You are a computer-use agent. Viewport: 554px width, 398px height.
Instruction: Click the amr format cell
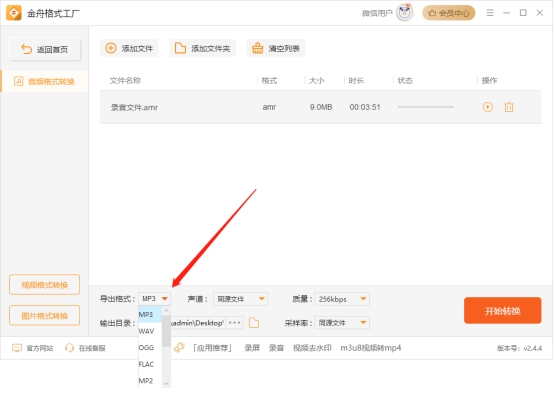pos(269,107)
